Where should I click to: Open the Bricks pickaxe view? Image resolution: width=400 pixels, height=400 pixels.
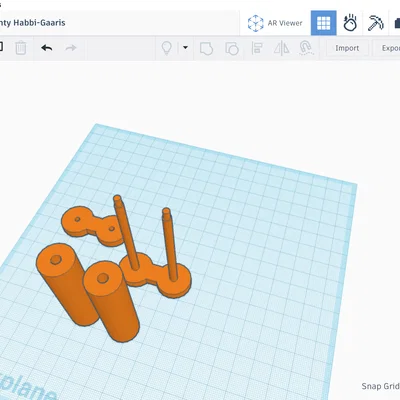pyautogui.click(x=376, y=23)
